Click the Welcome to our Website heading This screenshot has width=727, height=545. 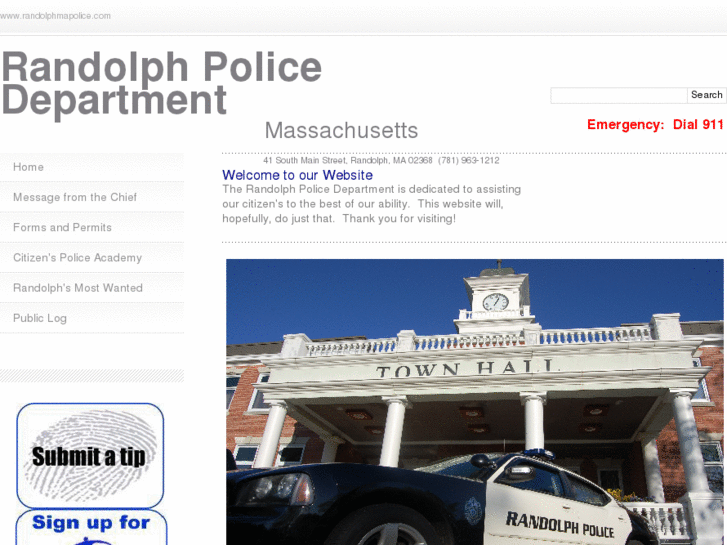297,175
